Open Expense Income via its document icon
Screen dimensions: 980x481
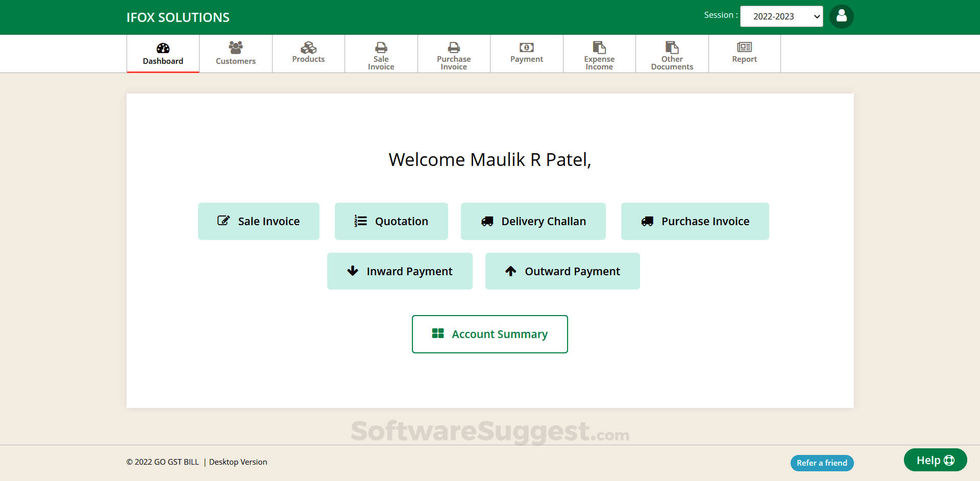(599, 46)
